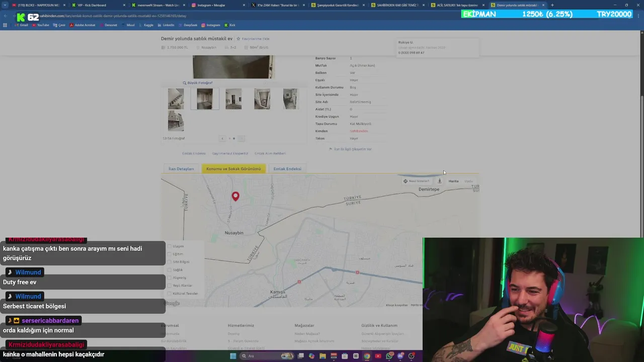
Task: Click the red location pin on map
Action: 235,196
